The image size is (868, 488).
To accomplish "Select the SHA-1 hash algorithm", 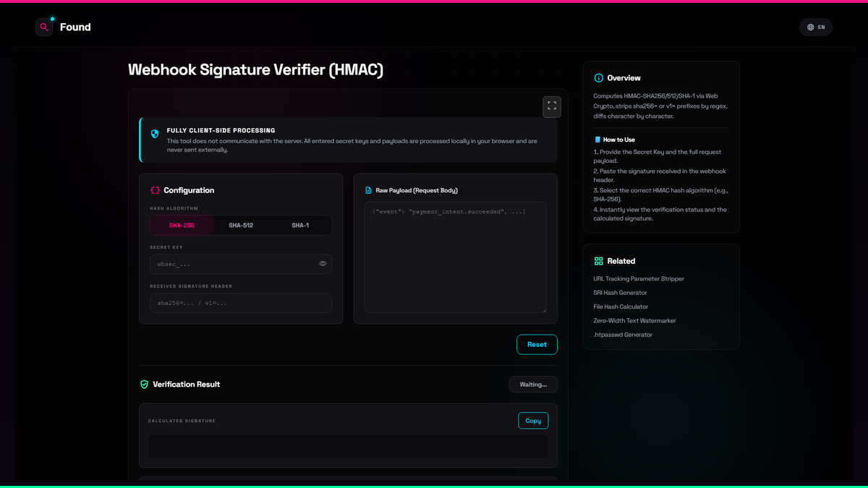I will click(x=300, y=226).
